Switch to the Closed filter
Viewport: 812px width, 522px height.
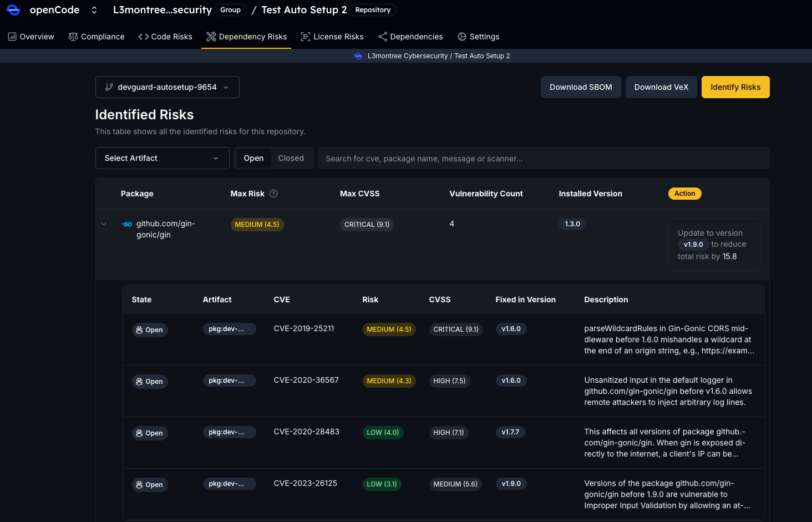pos(291,158)
